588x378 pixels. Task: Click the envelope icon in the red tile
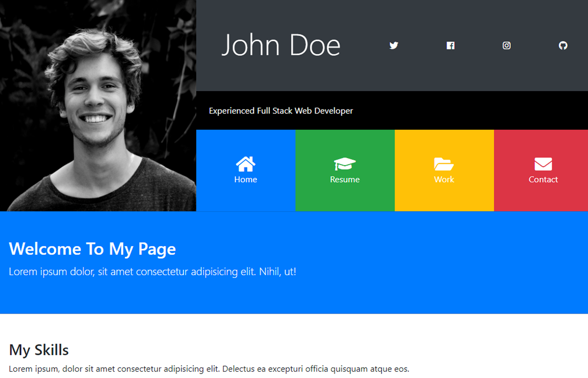[x=543, y=164]
